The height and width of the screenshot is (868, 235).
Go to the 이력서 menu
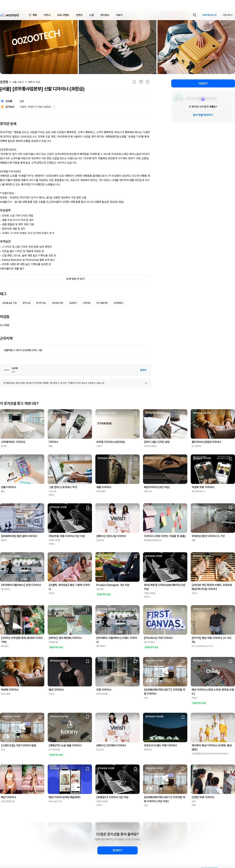pyautogui.click(x=47, y=15)
